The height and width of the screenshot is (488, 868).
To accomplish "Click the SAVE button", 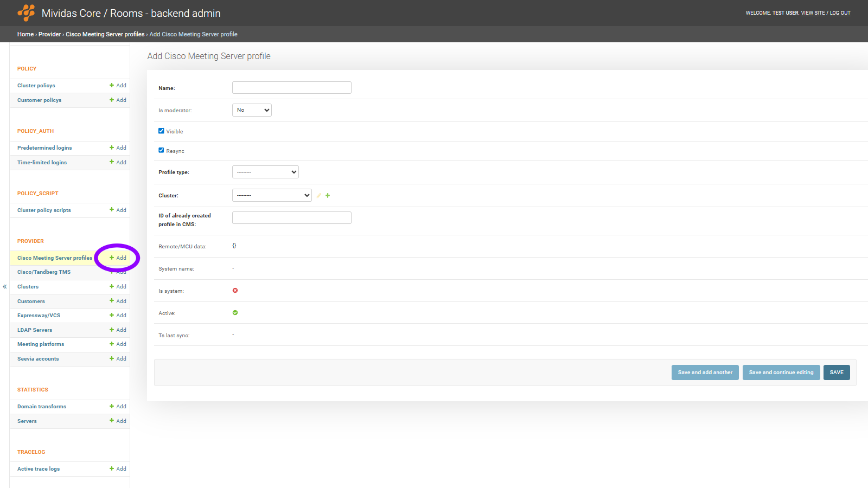I will 836,373.
